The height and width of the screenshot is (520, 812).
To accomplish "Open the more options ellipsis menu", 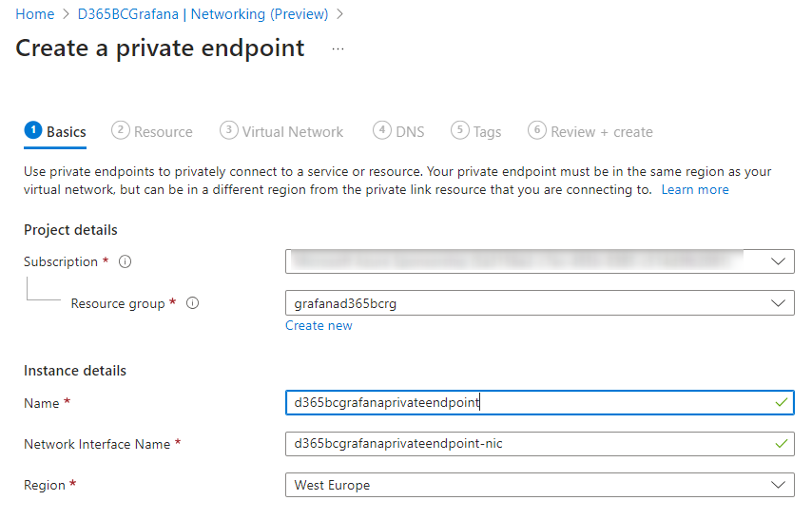I will (338, 48).
